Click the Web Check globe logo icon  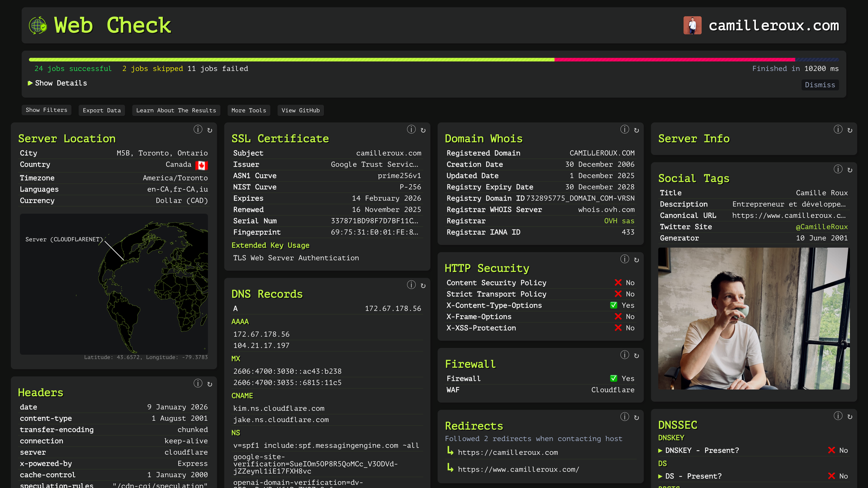pyautogui.click(x=38, y=25)
